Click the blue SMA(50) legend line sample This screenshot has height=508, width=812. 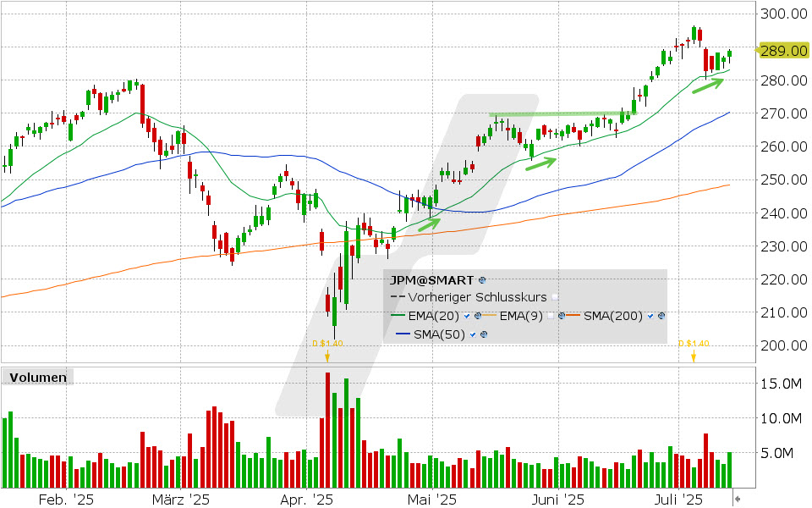coord(403,335)
